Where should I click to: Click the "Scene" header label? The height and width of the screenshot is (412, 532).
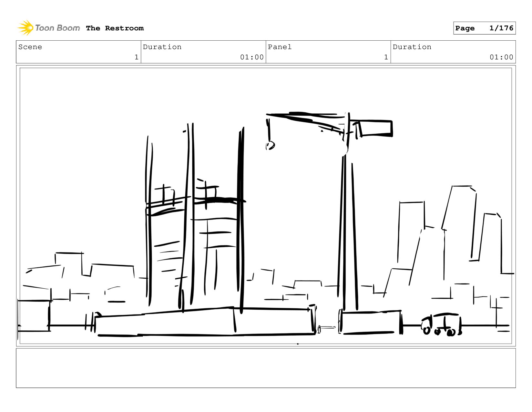click(30, 47)
